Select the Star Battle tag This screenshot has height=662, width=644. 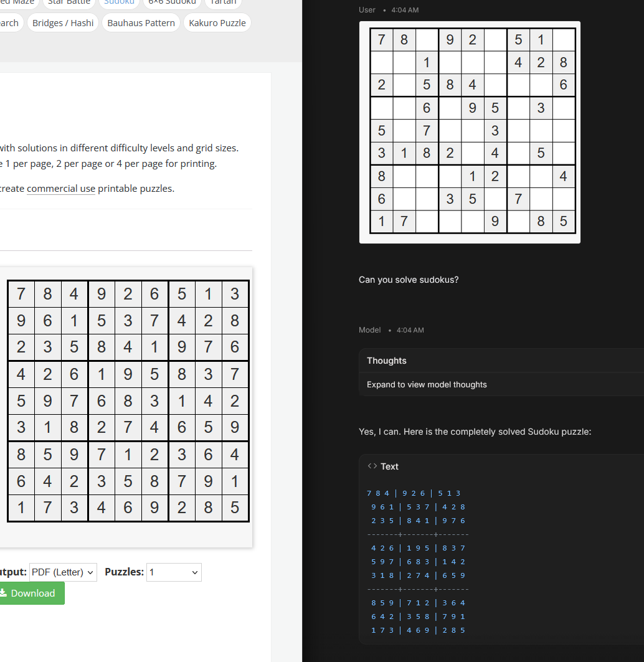(69, 2)
